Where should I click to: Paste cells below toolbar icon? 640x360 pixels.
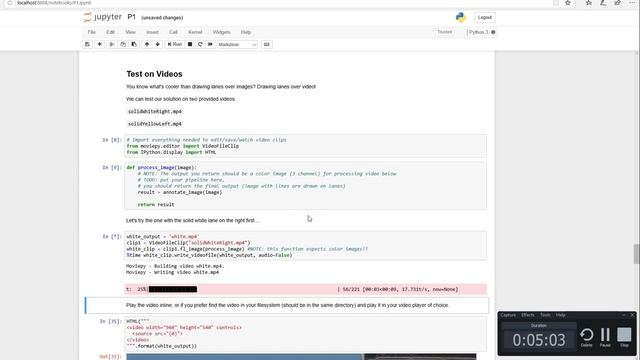click(x=134, y=44)
